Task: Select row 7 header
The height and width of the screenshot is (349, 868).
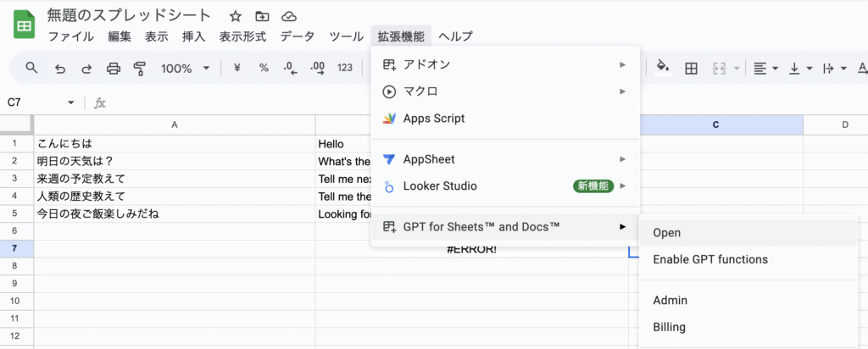Action: (x=17, y=249)
